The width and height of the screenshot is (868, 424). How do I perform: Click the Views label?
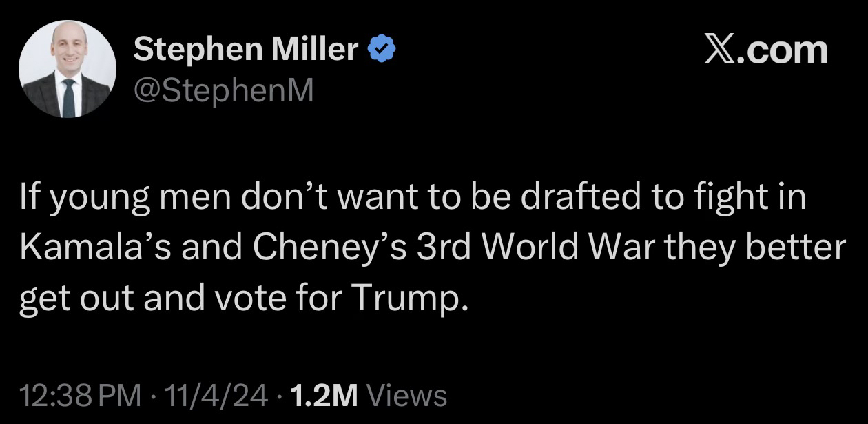407,396
